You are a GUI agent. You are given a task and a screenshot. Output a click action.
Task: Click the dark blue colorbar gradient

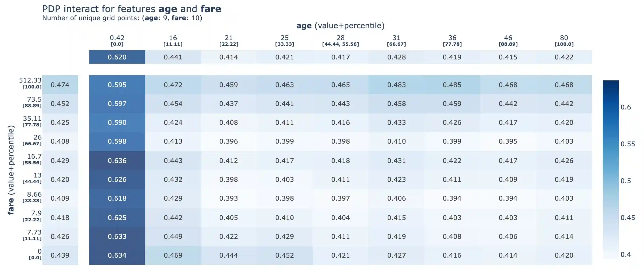point(611,169)
